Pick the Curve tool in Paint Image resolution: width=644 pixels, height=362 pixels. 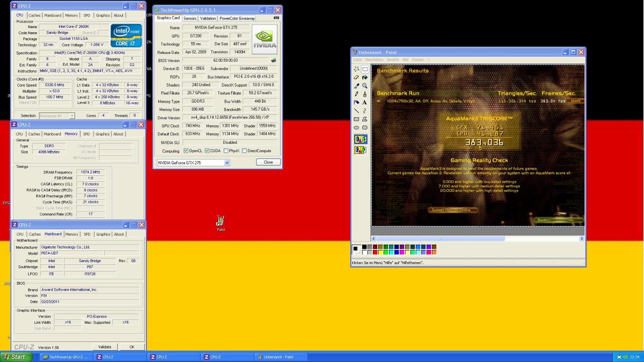pyautogui.click(x=365, y=111)
